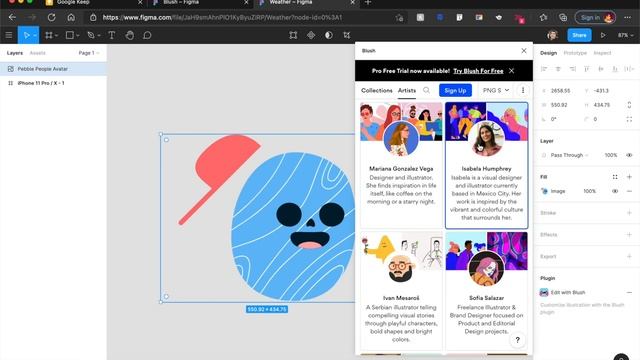
Task: Toggle constrain proportions lock
Action: point(629,105)
